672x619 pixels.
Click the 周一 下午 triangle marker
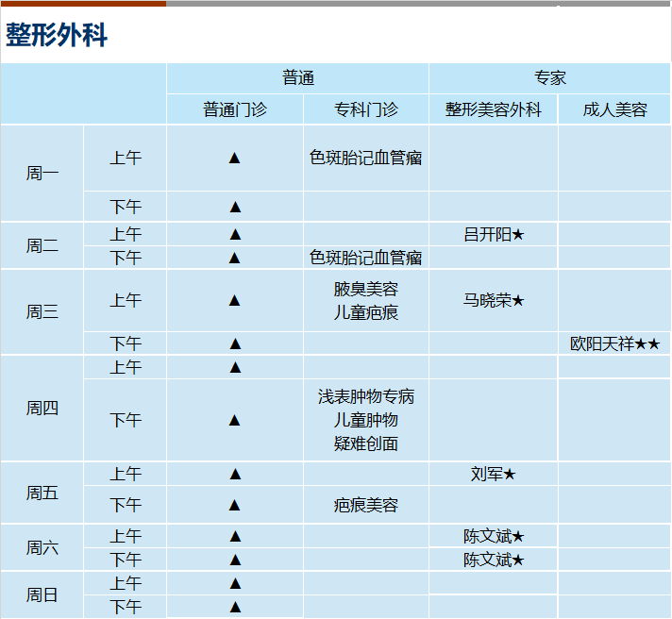coord(235,207)
